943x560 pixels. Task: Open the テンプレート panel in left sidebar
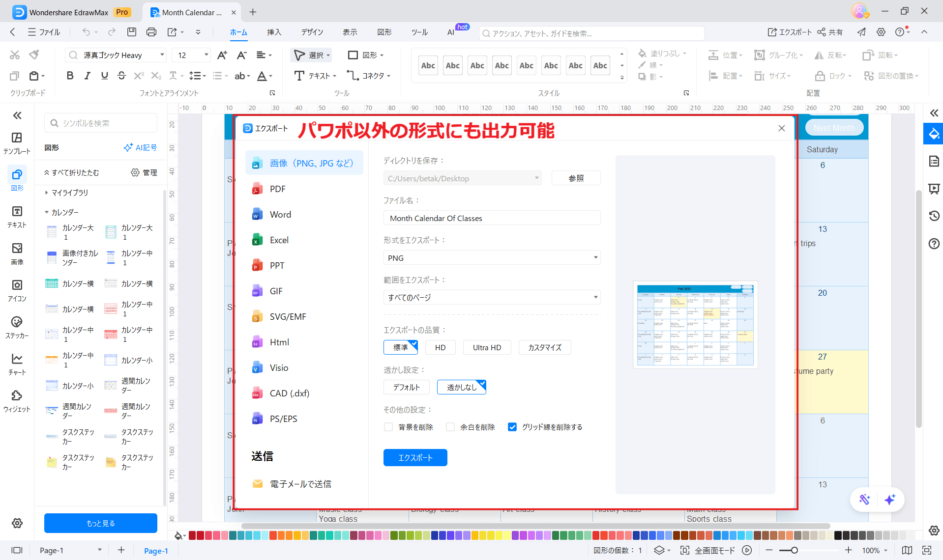pos(17,142)
